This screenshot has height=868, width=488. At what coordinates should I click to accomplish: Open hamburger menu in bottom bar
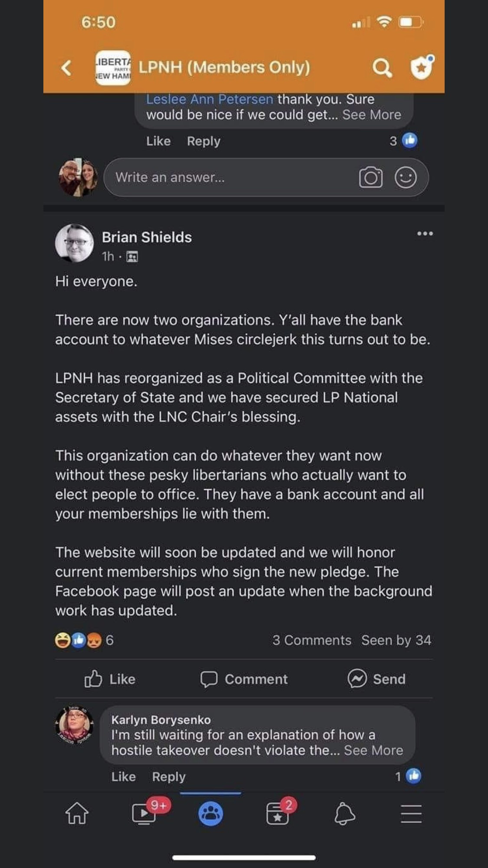[x=411, y=814]
